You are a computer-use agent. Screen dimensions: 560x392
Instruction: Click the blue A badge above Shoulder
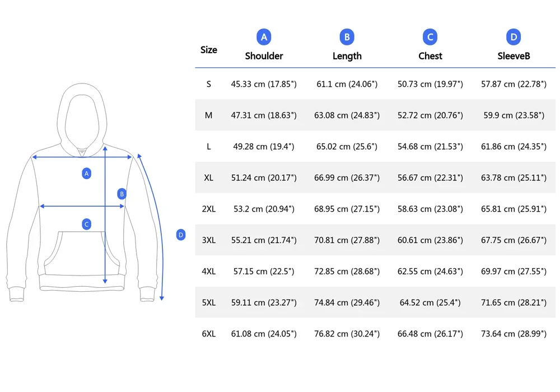click(264, 38)
